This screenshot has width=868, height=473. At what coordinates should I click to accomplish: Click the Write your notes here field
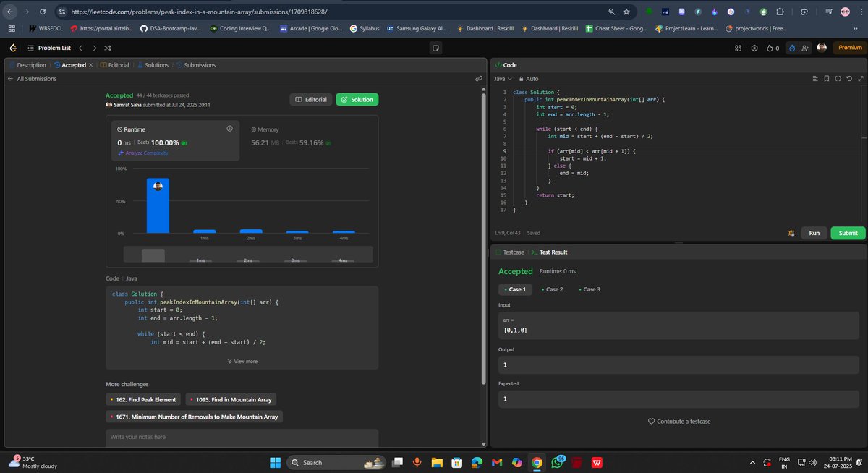(242, 438)
